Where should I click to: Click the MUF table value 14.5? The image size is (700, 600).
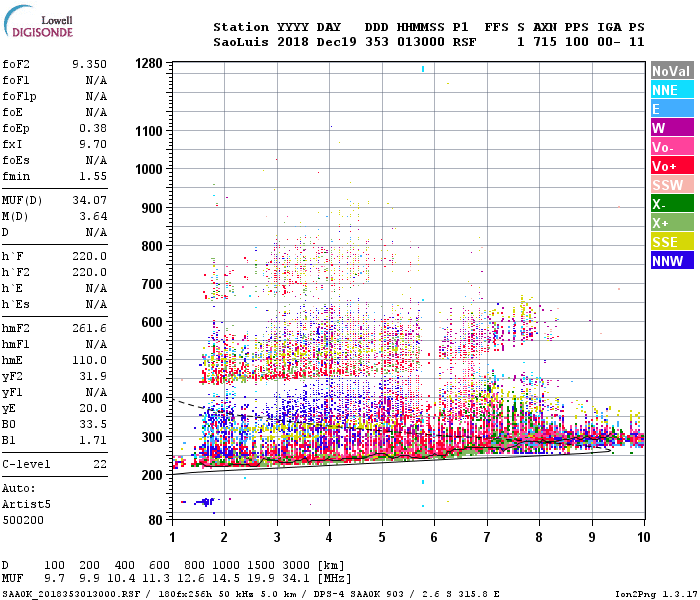225,578
